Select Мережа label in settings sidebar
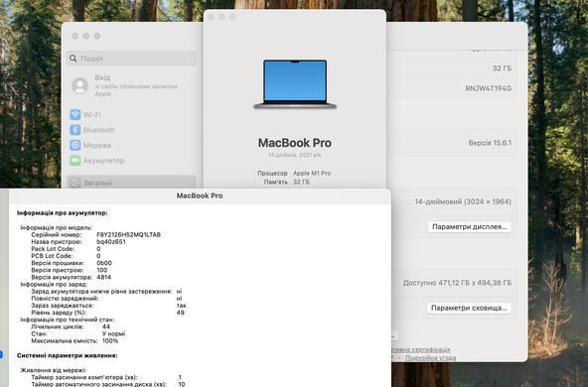The width and height of the screenshot is (588, 387). pos(97,145)
